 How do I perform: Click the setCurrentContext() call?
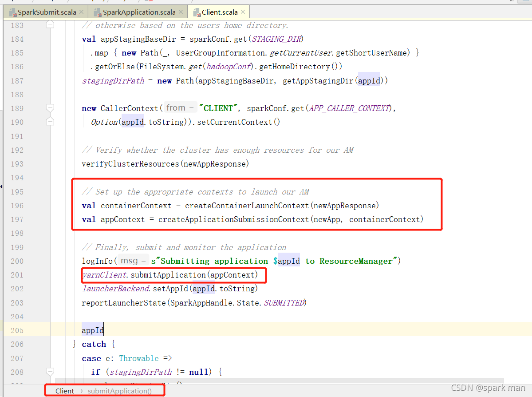(239, 122)
